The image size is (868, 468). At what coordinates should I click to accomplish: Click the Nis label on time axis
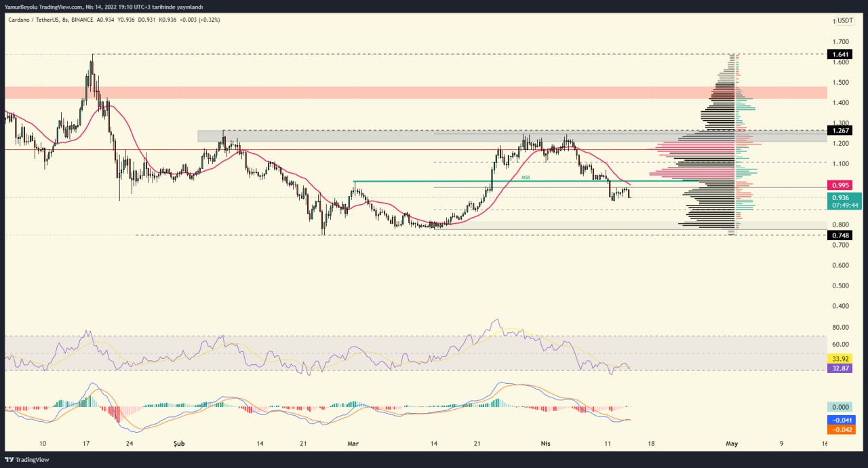click(545, 444)
